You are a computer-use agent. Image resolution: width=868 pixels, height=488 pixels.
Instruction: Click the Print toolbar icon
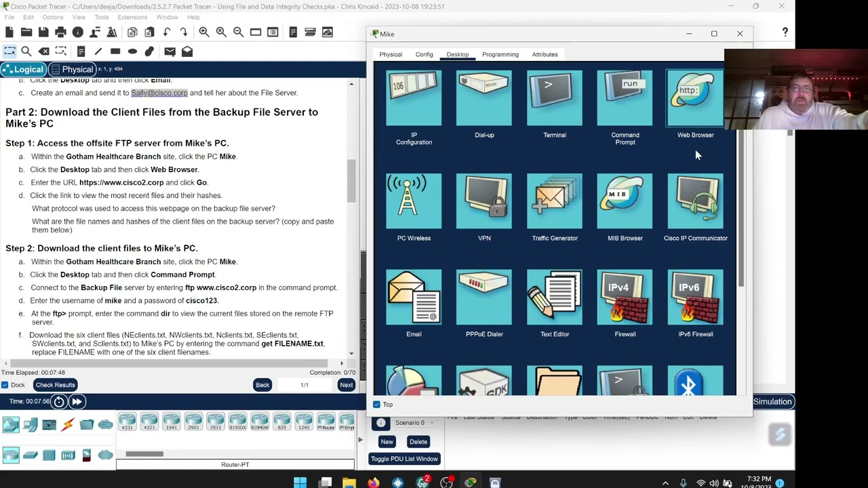click(x=60, y=32)
